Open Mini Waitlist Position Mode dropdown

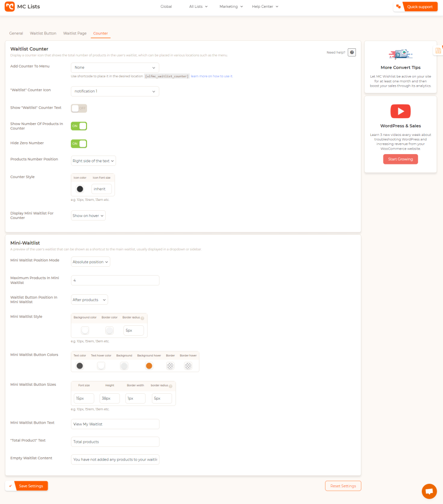click(x=90, y=262)
